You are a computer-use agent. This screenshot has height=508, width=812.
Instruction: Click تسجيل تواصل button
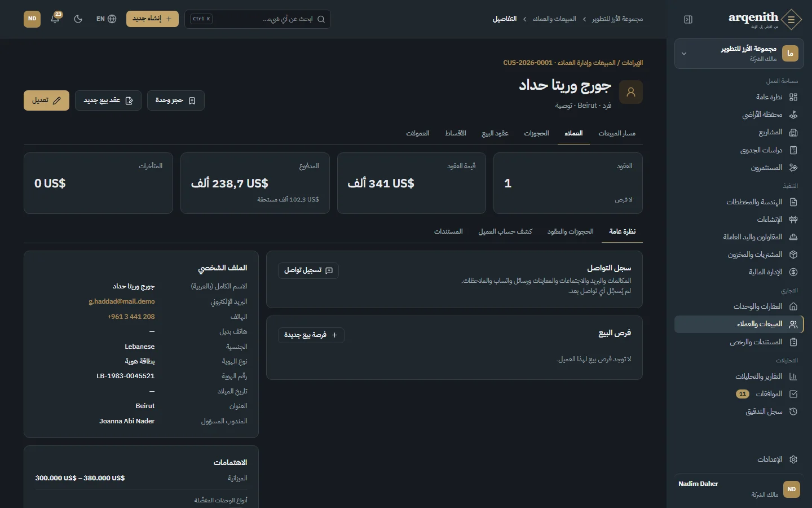coord(308,270)
